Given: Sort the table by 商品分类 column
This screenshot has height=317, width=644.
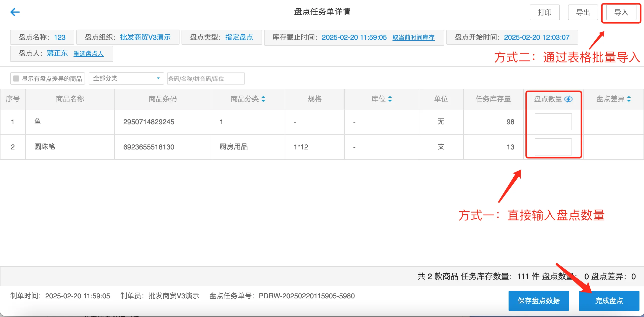Looking at the screenshot, I should click(263, 99).
